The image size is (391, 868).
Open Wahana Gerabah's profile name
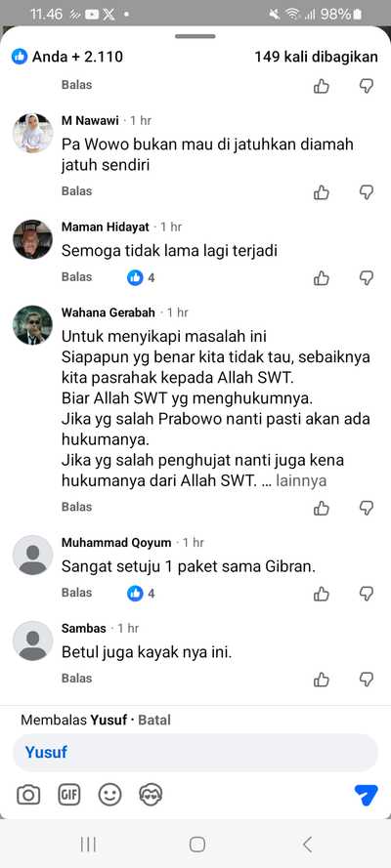pyautogui.click(x=108, y=312)
